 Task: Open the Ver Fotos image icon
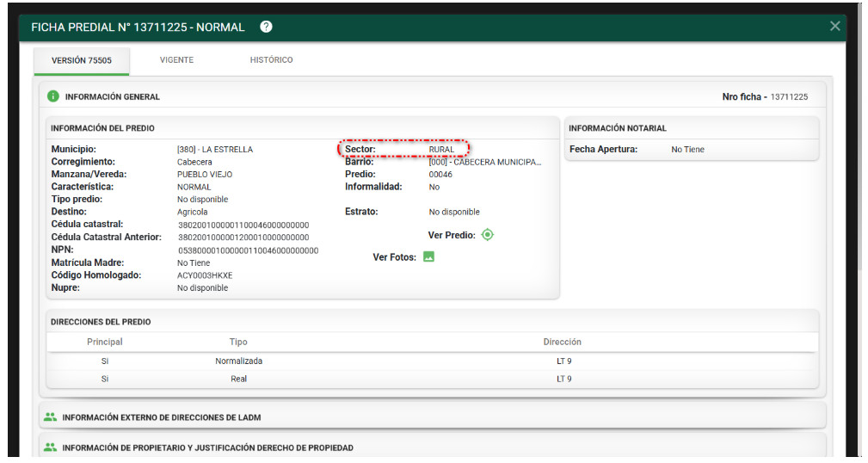[428, 256]
